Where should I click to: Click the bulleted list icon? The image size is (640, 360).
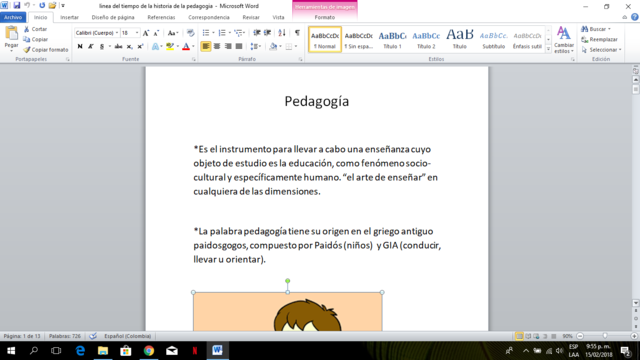point(206,33)
